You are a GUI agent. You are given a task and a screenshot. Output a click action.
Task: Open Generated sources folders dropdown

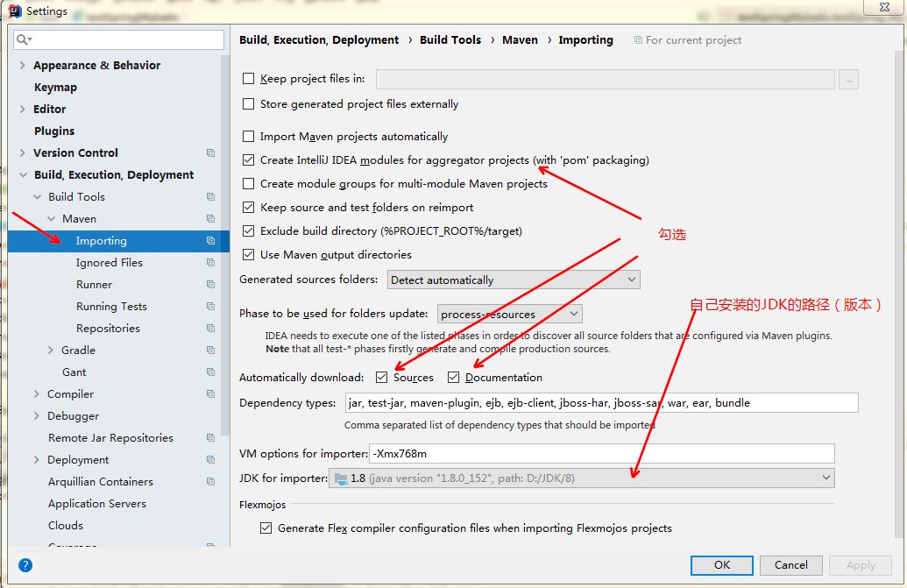(x=514, y=280)
